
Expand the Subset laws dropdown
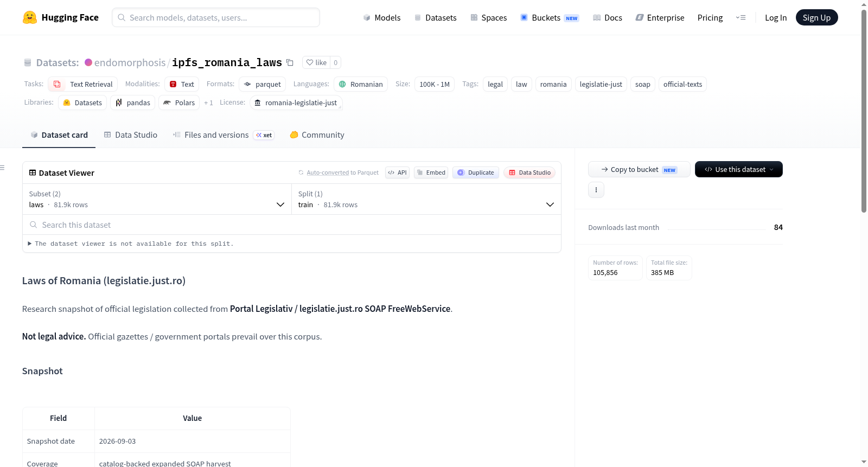pyautogui.click(x=157, y=199)
